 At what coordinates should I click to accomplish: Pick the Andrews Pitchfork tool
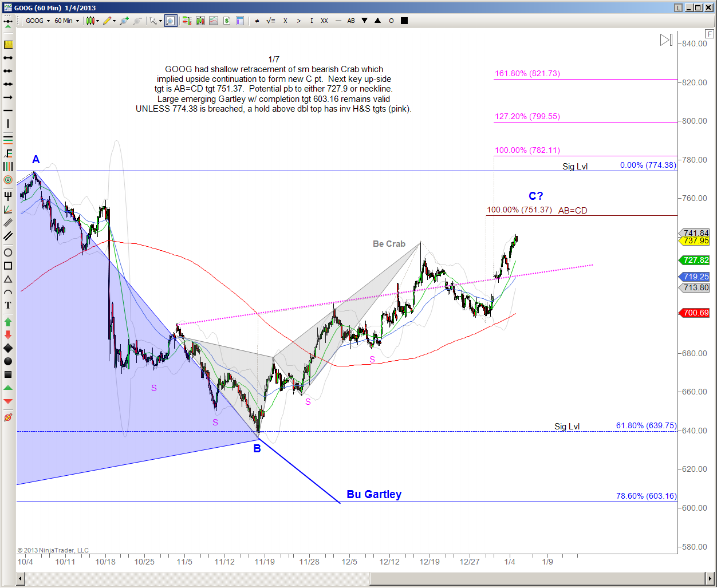(8, 196)
